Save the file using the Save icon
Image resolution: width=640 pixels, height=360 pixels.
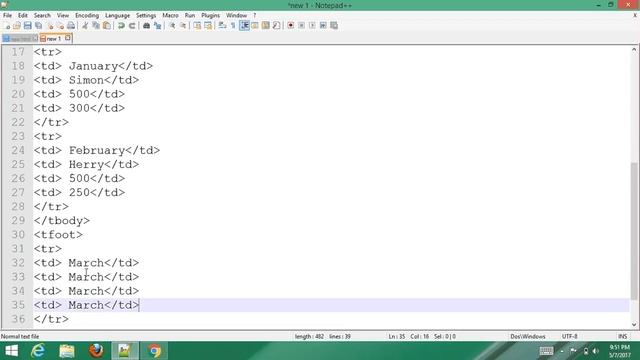pyautogui.click(x=28, y=26)
